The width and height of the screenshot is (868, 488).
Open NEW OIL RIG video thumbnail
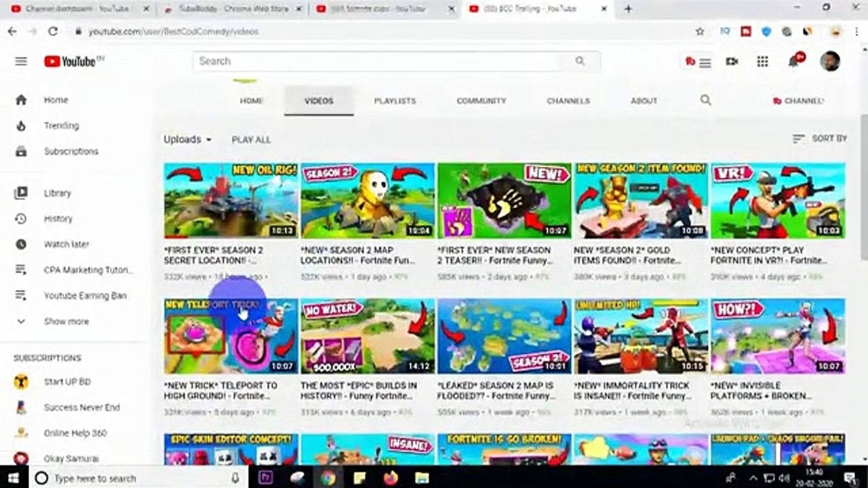click(231, 201)
